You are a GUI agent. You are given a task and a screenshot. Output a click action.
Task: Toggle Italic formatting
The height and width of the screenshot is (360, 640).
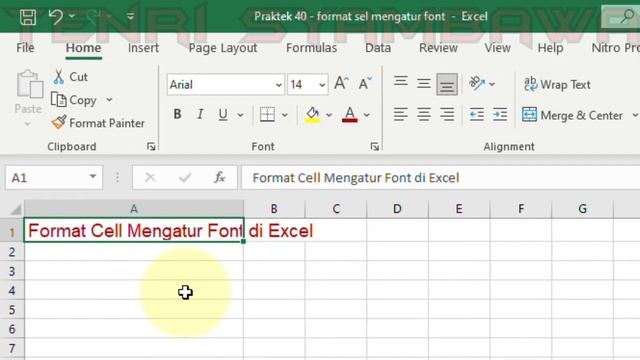(200, 114)
